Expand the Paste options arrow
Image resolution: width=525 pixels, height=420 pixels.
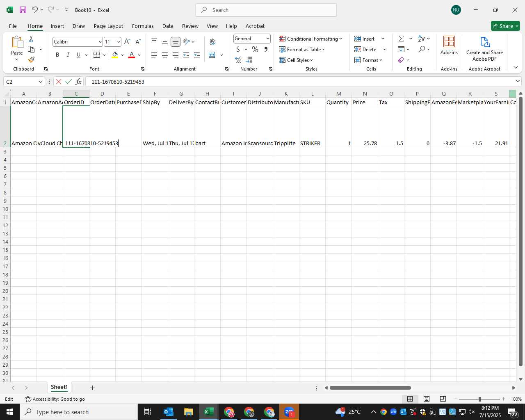coord(17,59)
